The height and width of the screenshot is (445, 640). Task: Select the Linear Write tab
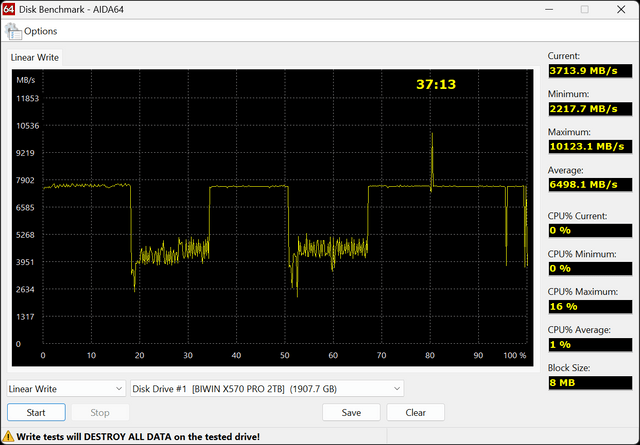35,58
